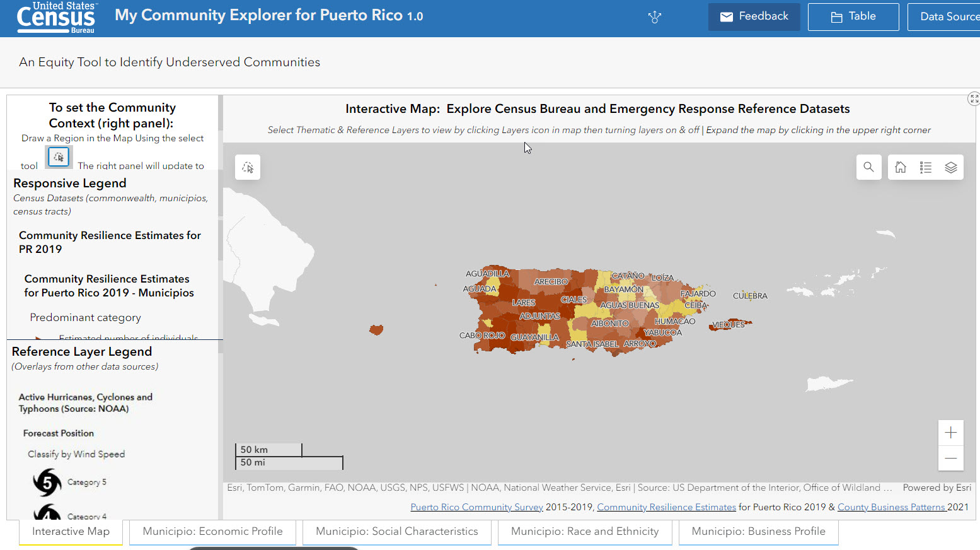Open the Community Resilience Estimates link

(666, 506)
